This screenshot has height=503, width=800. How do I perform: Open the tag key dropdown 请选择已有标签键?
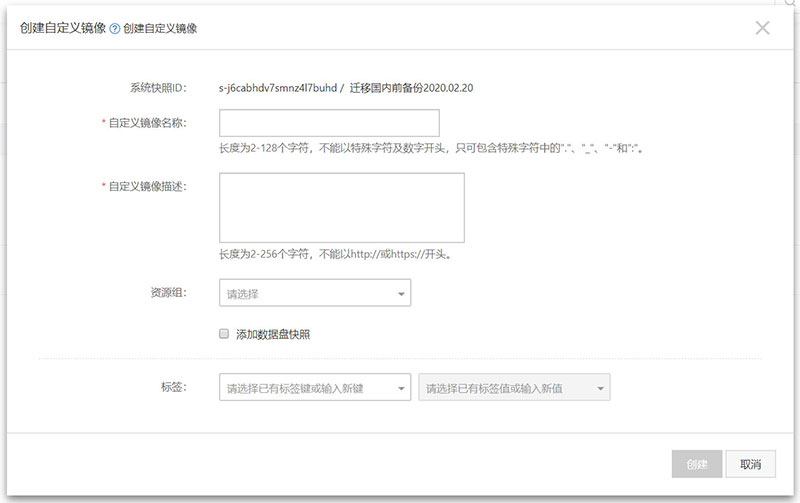click(315, 387)
